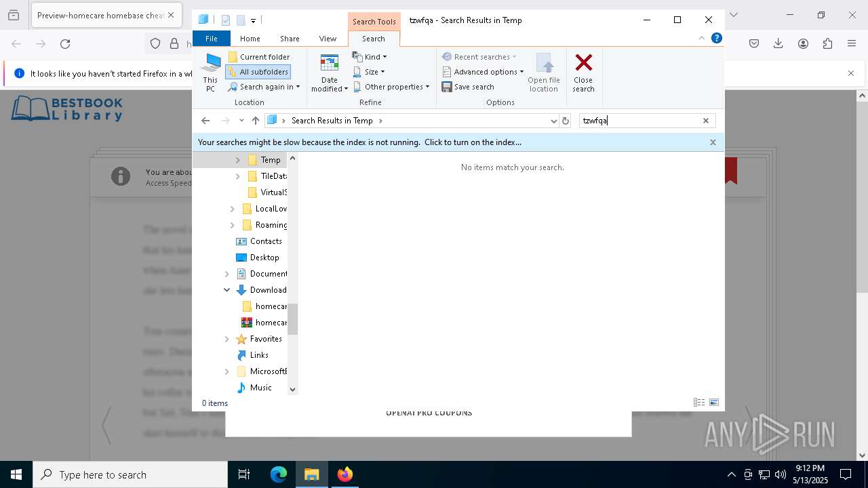Open Firefox Extensions puzzle icon
Image resolution: width=868 pixels, height=488 pixels.
pos(827,44)
